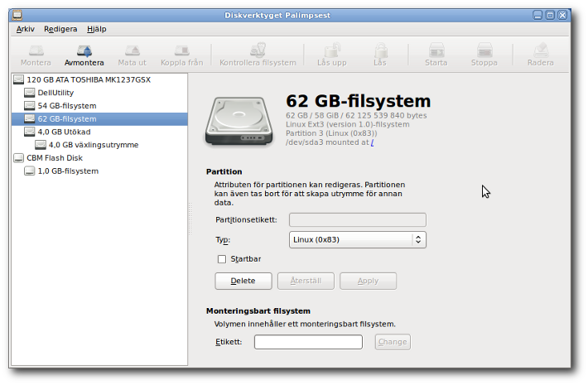Click the large hard disk image
Screen dimensions: 588x385
click(x=239, y=121)
